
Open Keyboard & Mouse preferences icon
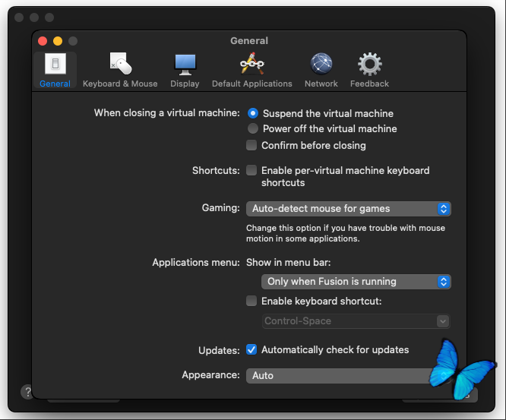click(120, 63)
